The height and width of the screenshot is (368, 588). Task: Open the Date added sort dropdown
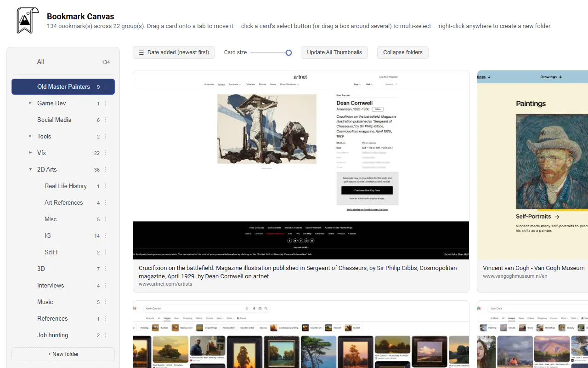tap(174, 52)
